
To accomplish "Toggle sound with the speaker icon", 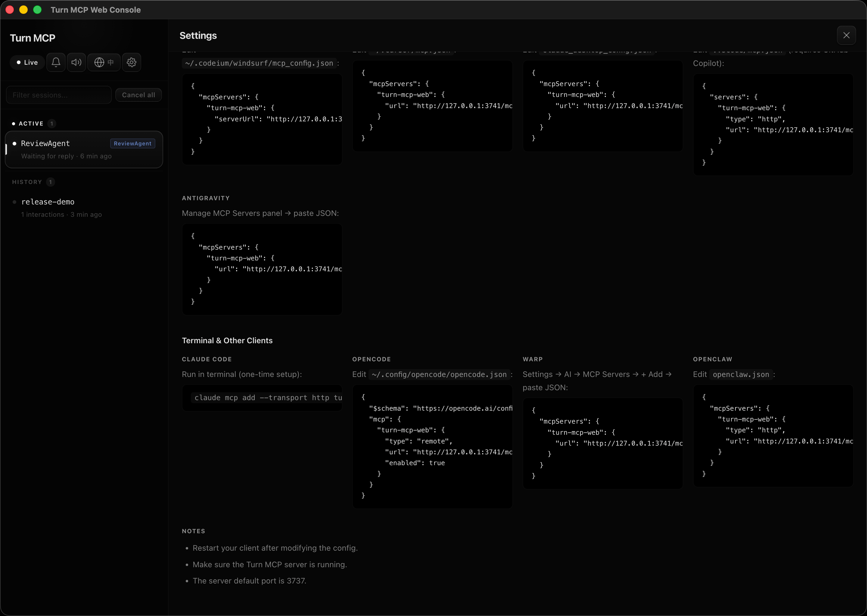I will (x=76, y=62).
